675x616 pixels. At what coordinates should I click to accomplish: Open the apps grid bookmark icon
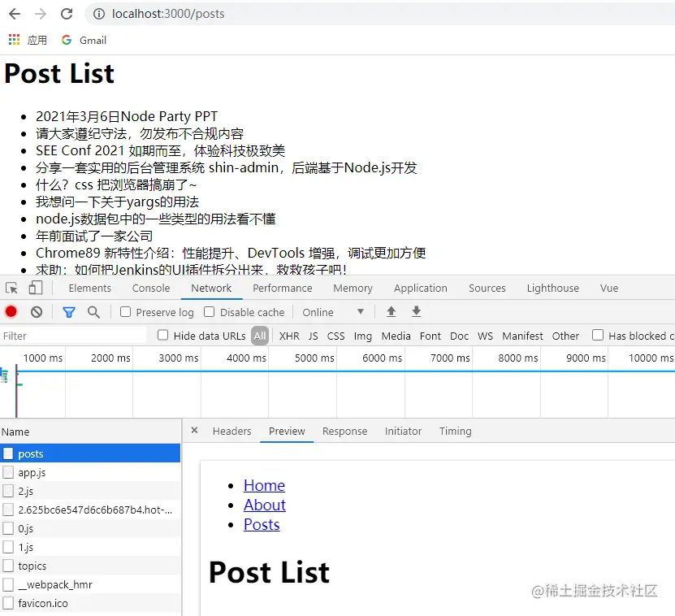pos(14,40)
